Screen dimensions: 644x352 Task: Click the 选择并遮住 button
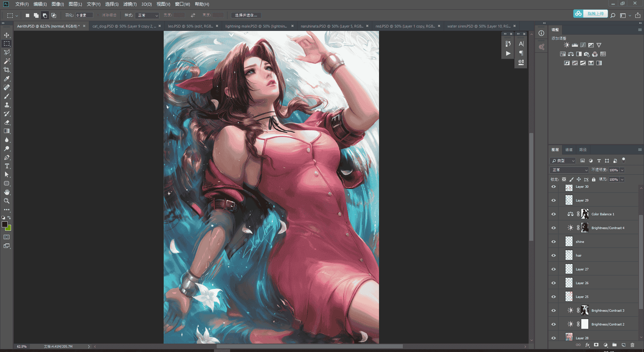coord(246,15)
